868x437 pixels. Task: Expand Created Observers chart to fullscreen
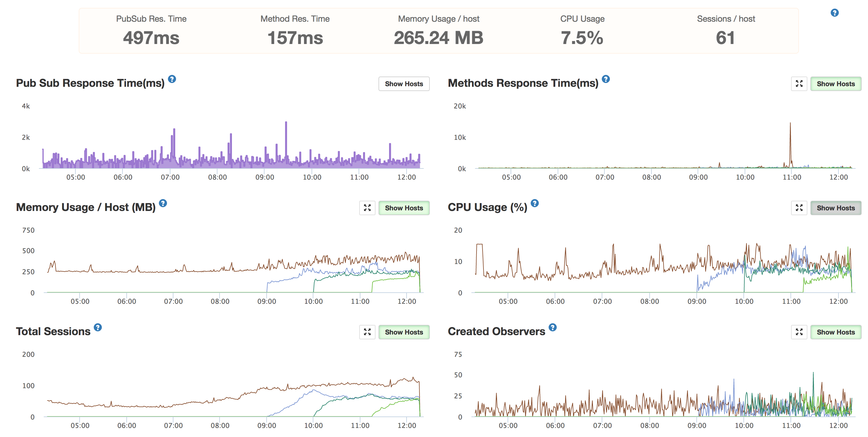point(799,332)
